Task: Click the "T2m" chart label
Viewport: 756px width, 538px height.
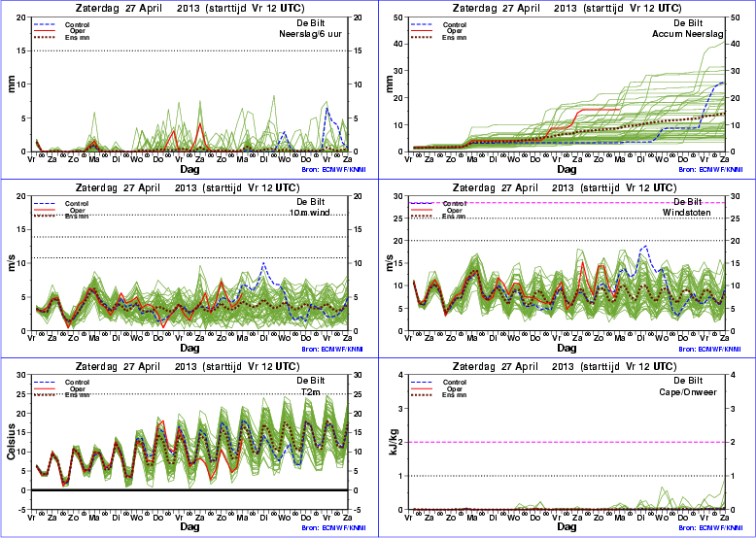Action: (311, 392)
